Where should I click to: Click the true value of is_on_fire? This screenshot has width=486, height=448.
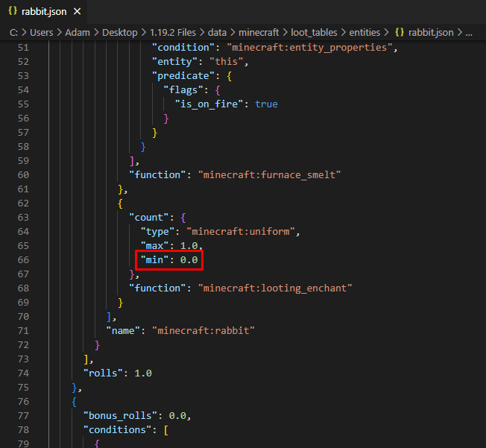click(x=266, y=104)
